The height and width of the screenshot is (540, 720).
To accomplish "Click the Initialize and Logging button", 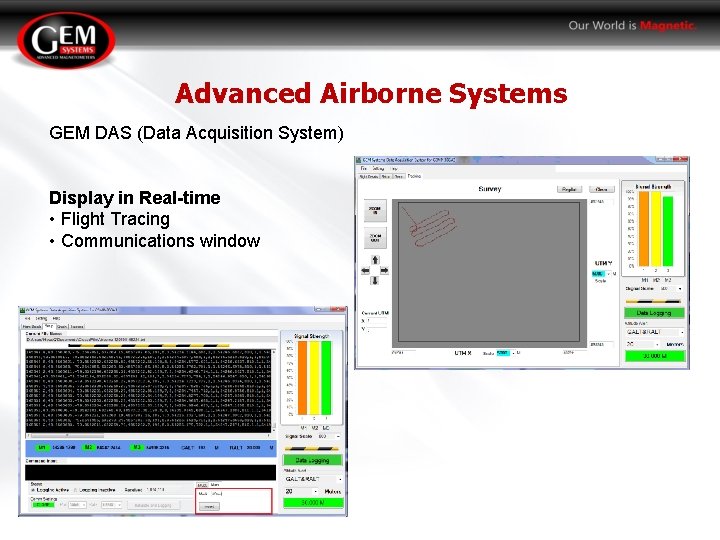I will pyautogui.click(x=153, y=505).
